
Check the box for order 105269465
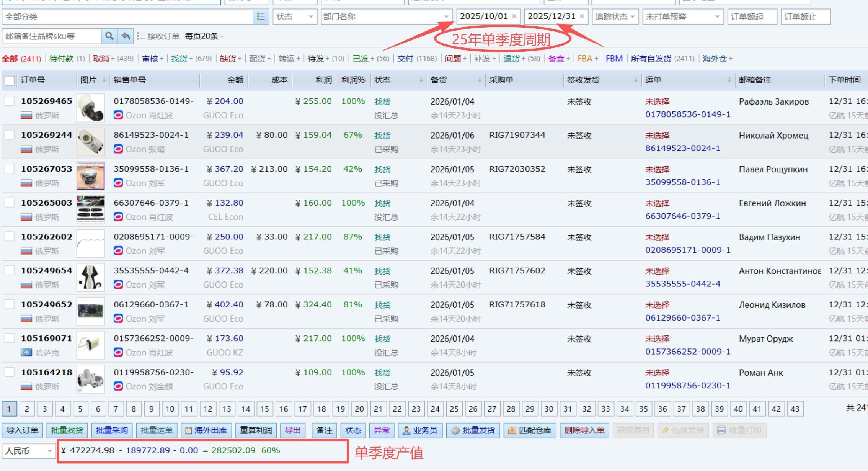[10, 101]
